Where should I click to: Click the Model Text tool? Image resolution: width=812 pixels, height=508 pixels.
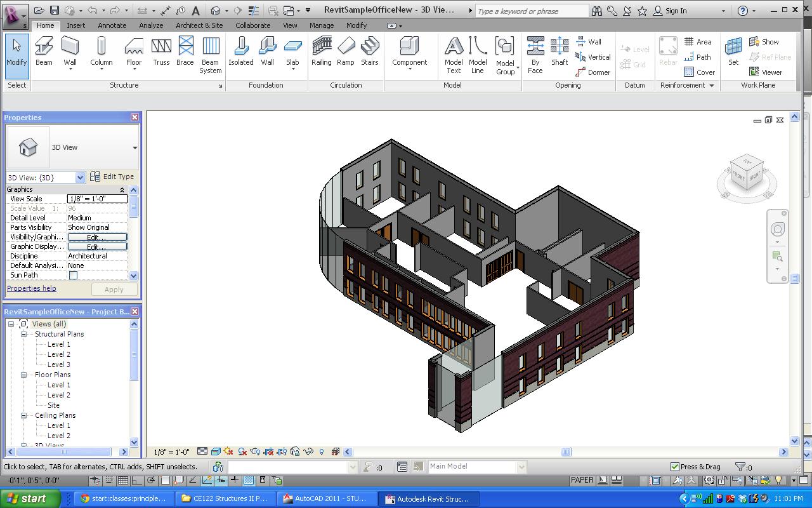coord(454,55)
